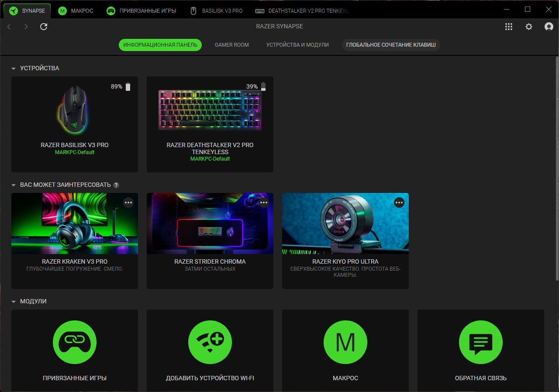
Task: Click the Razer Kraken V3 Pro title
Action: tap(75, 261)
